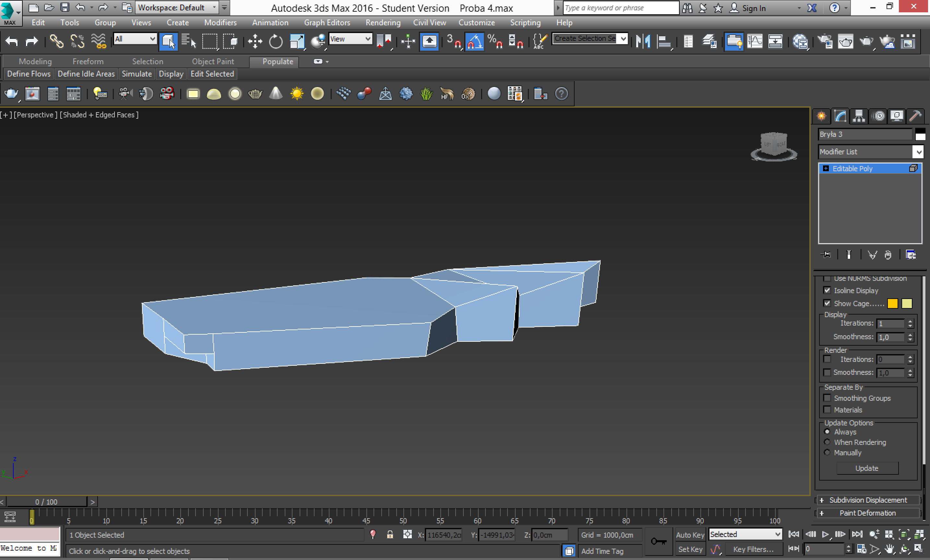Click Define Idle Areas button
930x560 pixels.
(x=86, y=74)
